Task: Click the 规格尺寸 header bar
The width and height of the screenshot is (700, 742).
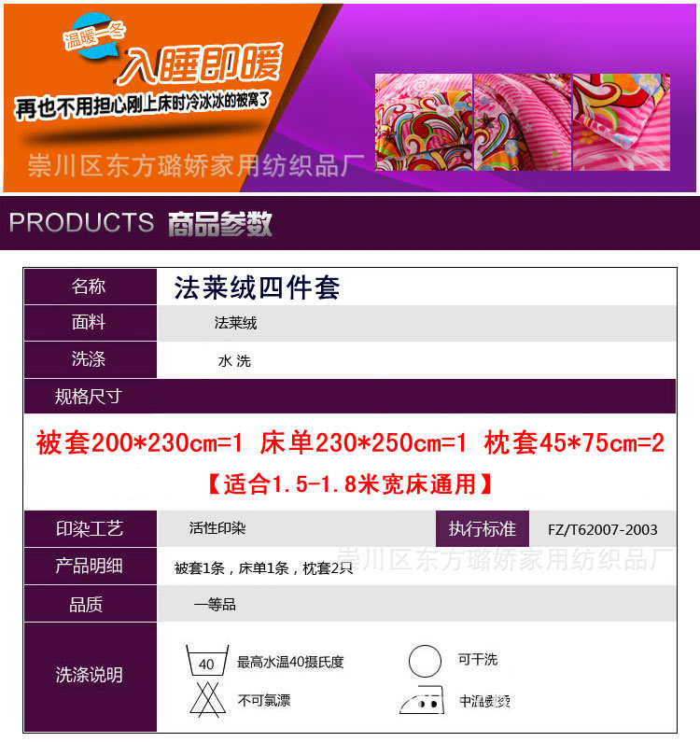Action: click(350, 396)
